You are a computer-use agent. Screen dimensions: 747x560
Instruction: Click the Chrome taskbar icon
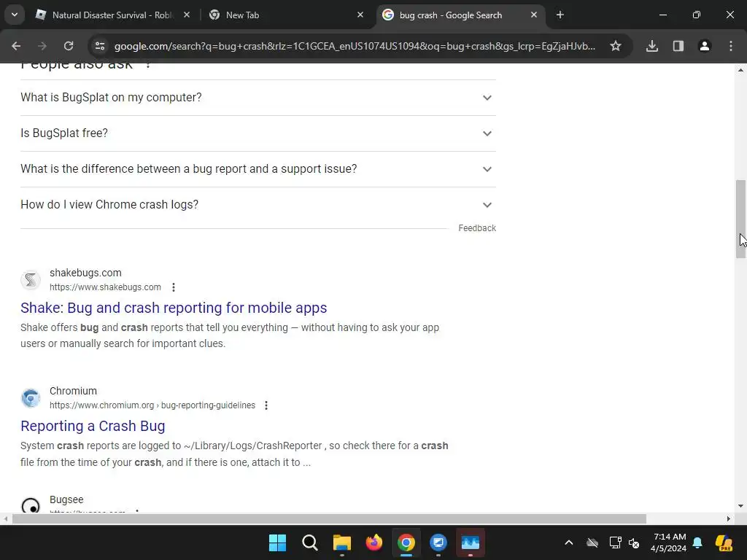pyautogui.click(x=406, y=542)
